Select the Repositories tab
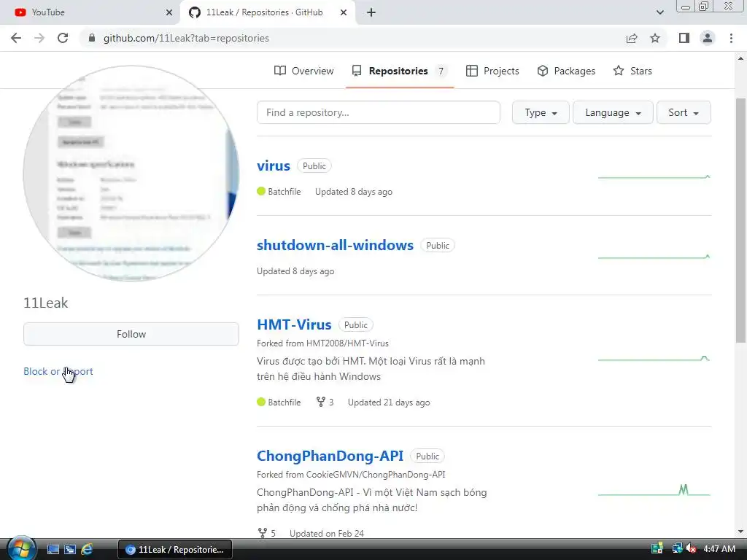Screen dimensions: 747x560 tap(399, 71)
